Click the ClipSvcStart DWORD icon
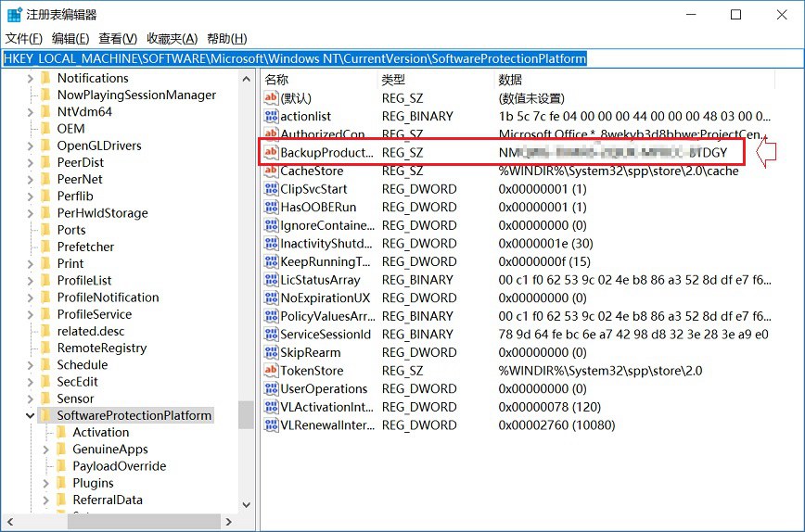 pyautogui.click(x=271, y=189)
